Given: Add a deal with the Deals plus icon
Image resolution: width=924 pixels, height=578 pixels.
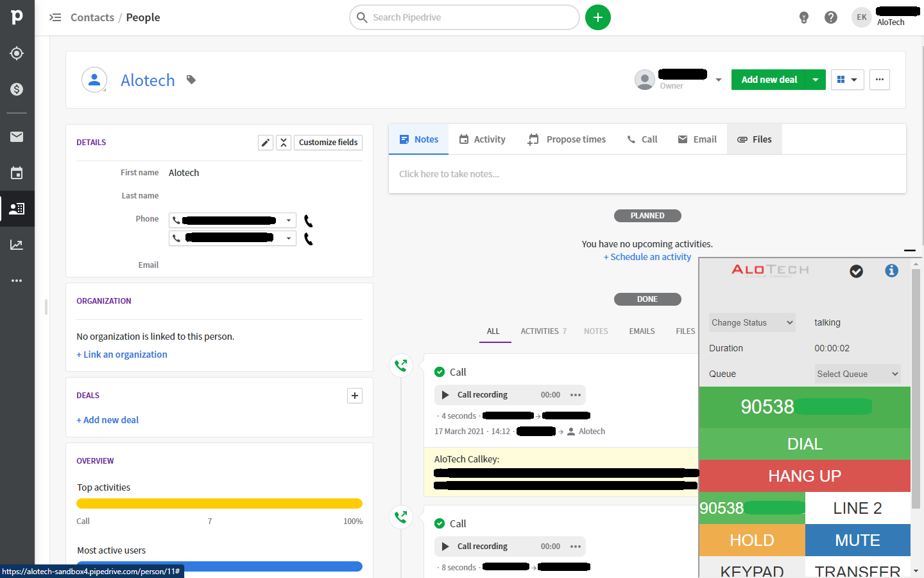Looking at the screenshot, I should 355,396.
